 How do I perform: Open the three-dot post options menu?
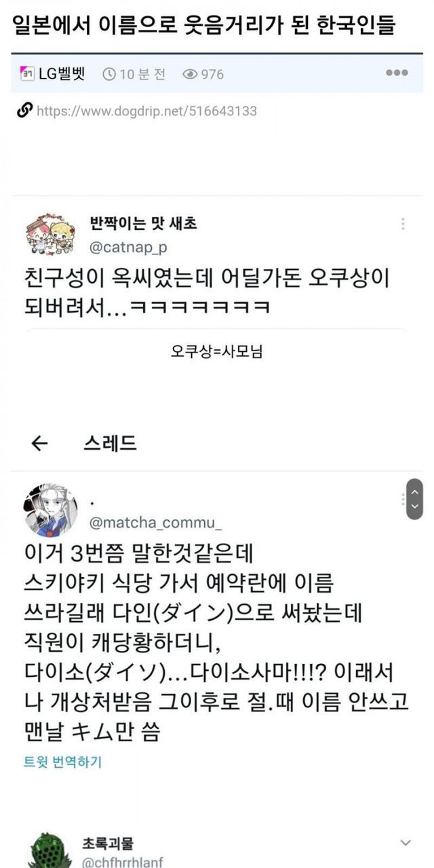point(397,73)
